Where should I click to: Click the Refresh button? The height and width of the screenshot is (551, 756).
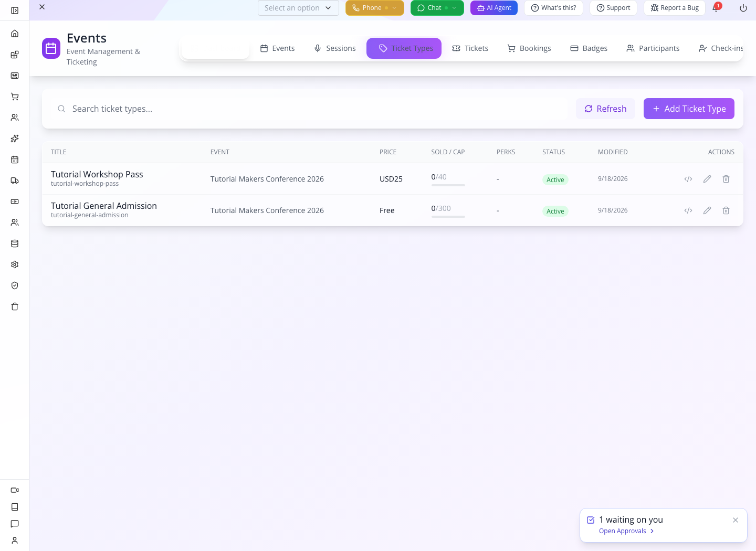point(605,109)
